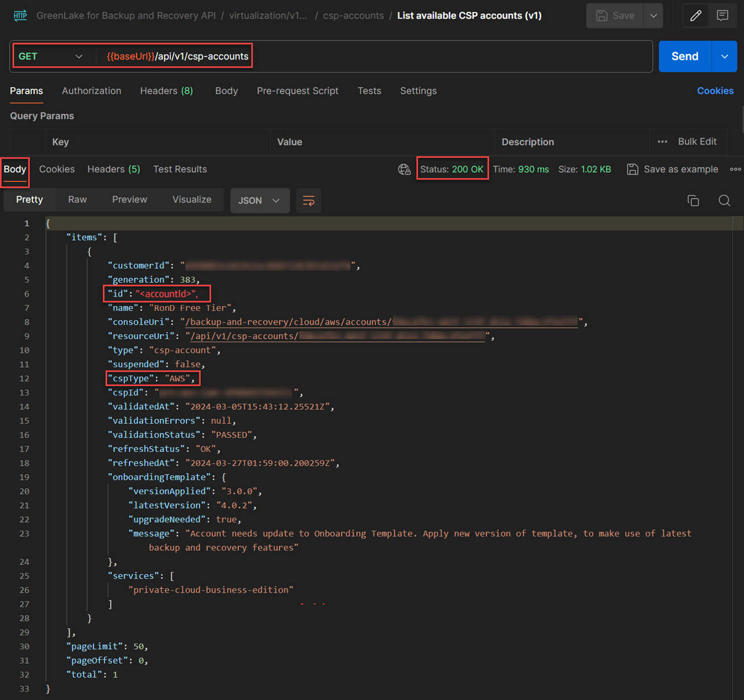Click the Size: 1.02 KB text
Image resolution: width=744 pixels, height=700 pixels.
click(x=584, y=169)
